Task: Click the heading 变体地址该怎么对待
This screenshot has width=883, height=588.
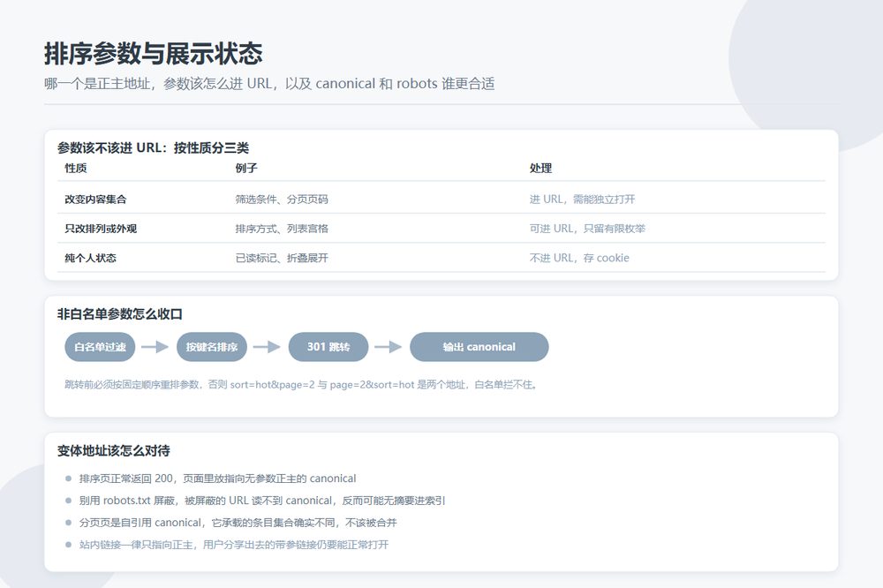Action: point(113,450)
